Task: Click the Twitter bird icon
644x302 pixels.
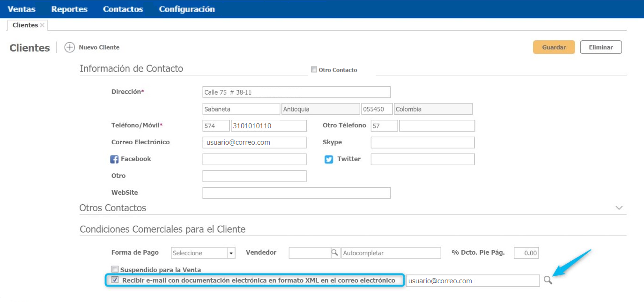Action: [329, 160]
